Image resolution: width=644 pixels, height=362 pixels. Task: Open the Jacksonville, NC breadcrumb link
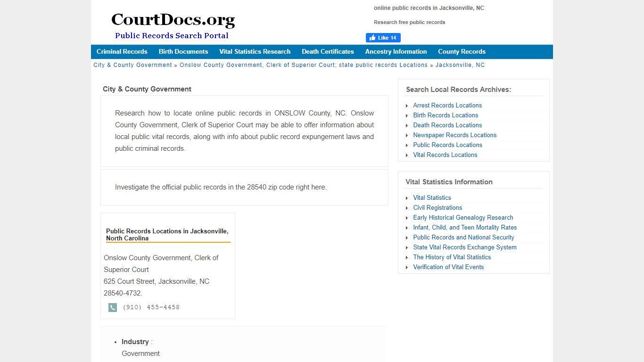(460, 65)
